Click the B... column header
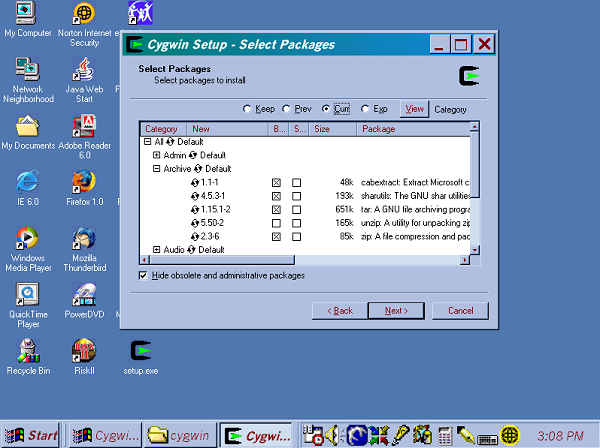The width and height of the screenshot is (600, 448). tap(279, 129)
